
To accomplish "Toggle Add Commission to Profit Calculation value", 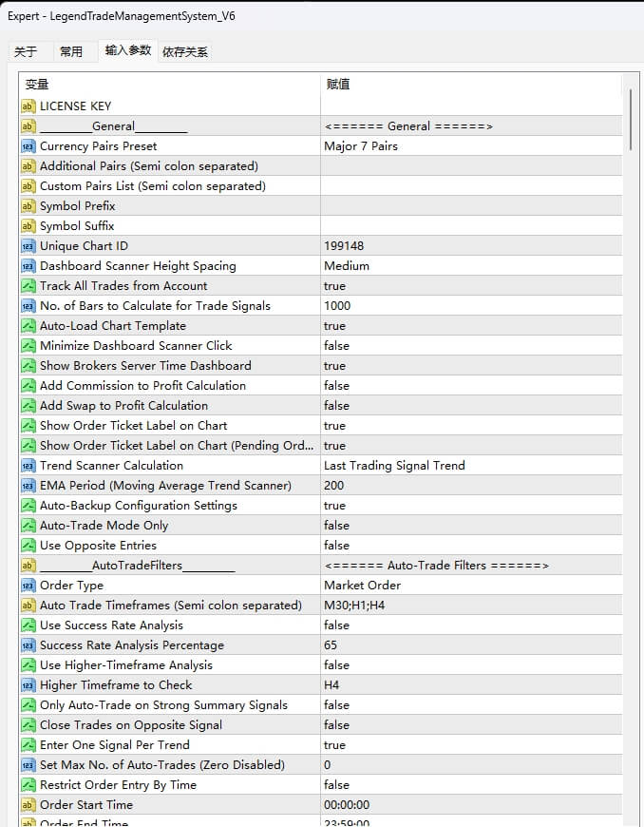I will [471, 386].
